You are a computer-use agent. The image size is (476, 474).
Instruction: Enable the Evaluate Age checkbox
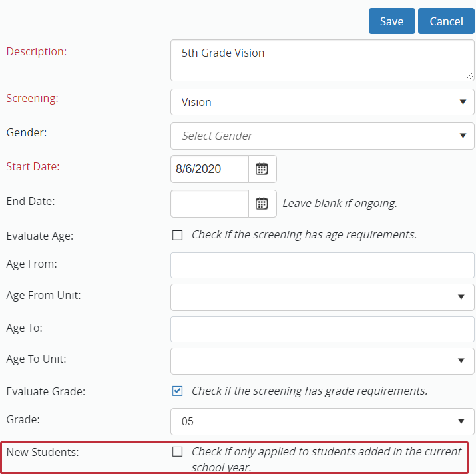[x=177, y=235]
